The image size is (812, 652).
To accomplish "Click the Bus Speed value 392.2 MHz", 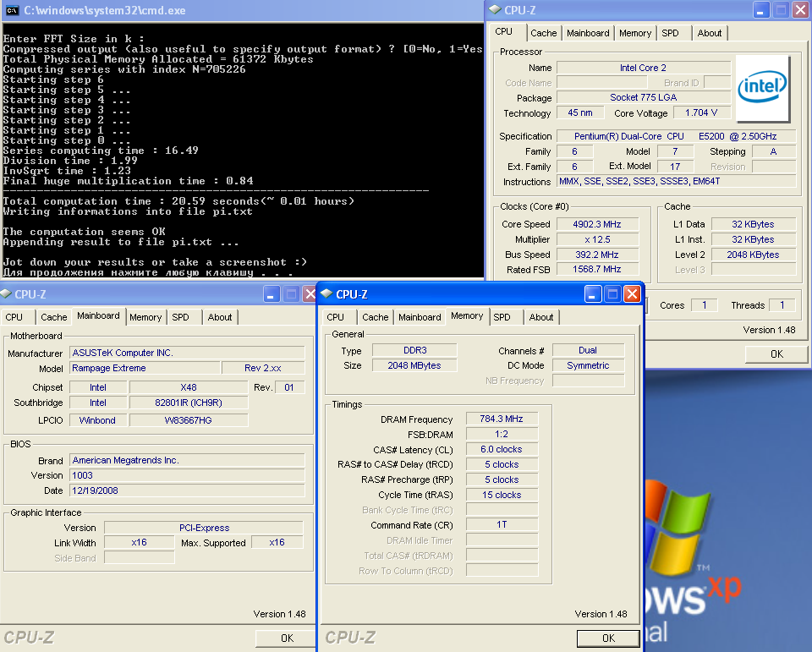I will (597, 255).
